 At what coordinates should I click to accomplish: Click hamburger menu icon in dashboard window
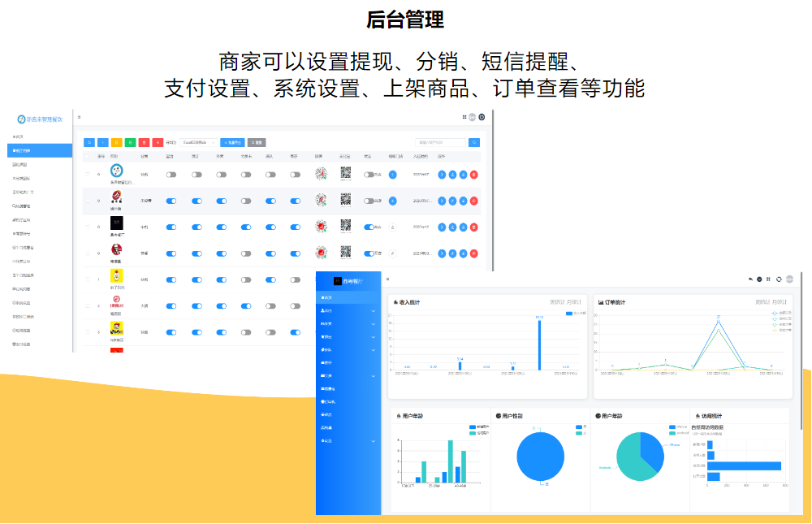tap(388, 279)
